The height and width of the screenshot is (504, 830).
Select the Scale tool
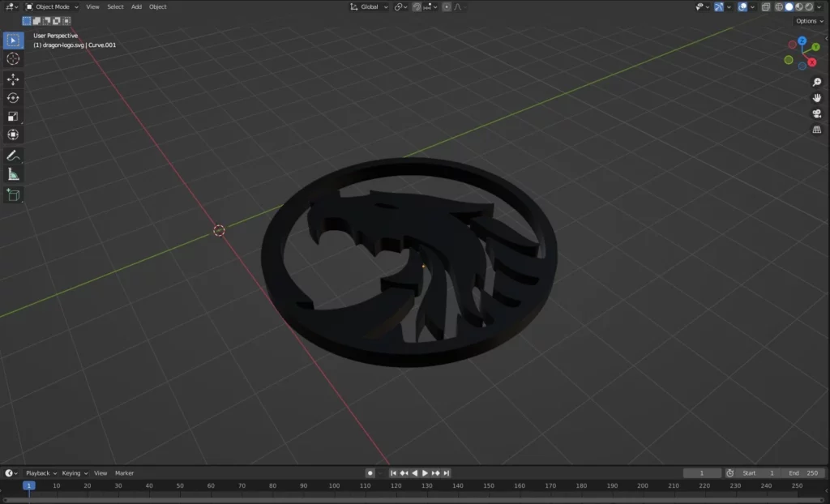pyautogui.click(x=13, y=117)
